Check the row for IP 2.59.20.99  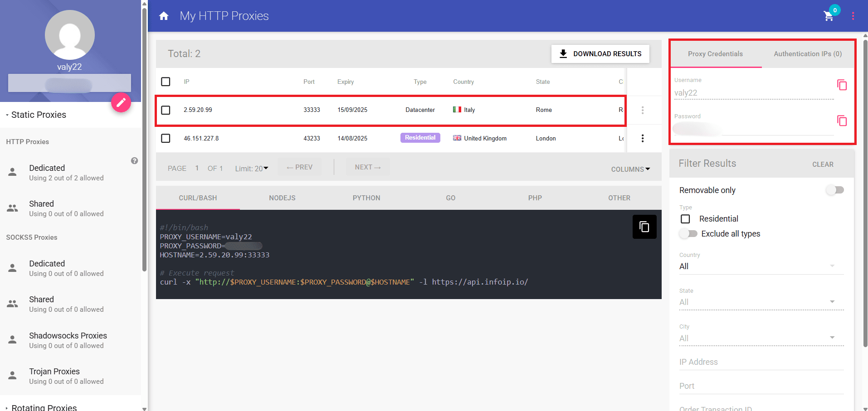click(x=166, y=110)
